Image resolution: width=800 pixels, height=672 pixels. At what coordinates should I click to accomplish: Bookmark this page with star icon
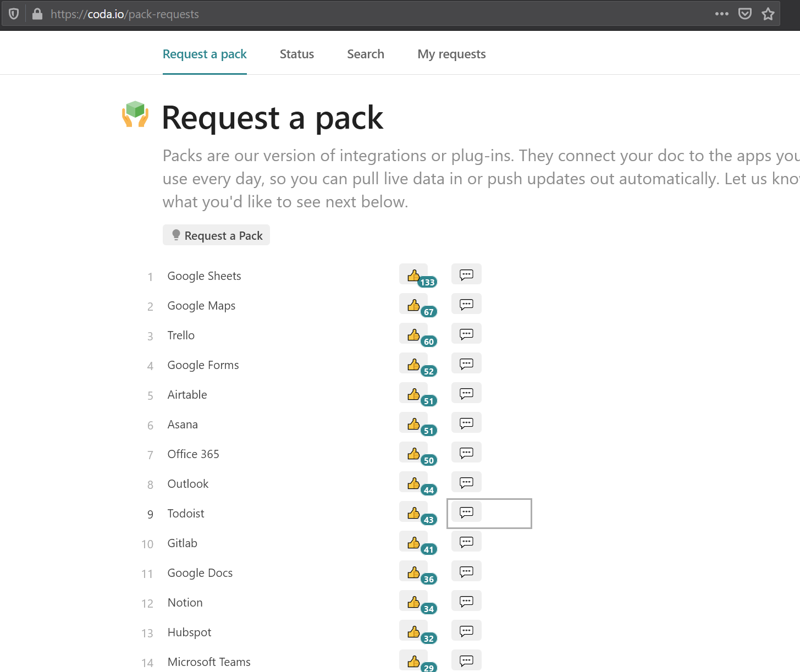[768, 14]
